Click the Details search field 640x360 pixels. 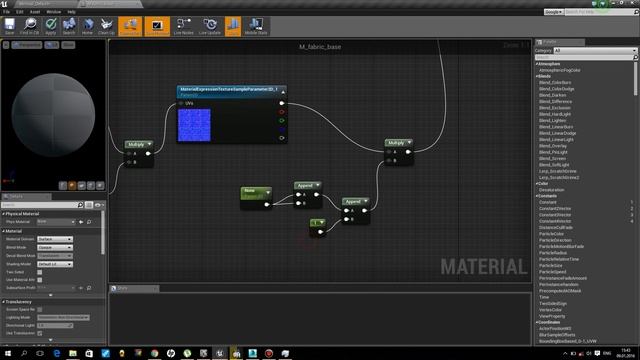[x=39, y=205]
